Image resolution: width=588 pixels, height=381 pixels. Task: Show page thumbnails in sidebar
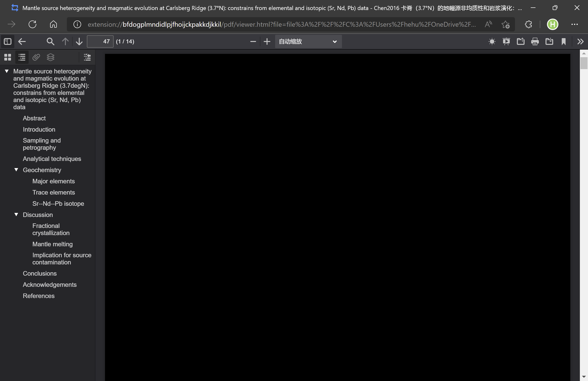point(8,57)
